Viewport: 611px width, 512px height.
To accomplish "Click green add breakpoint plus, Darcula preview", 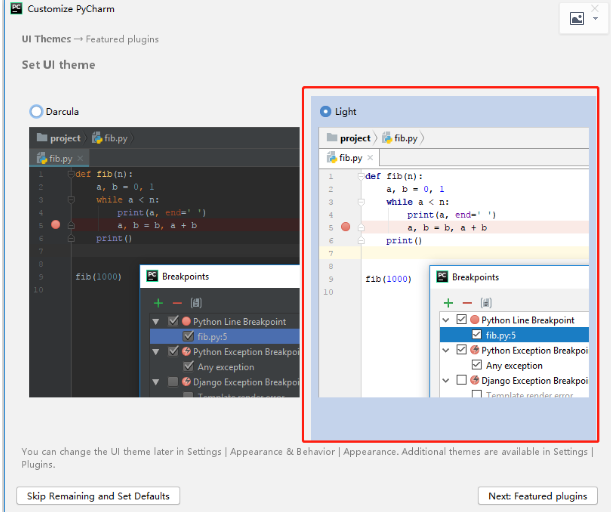I will tap(158, 303).
